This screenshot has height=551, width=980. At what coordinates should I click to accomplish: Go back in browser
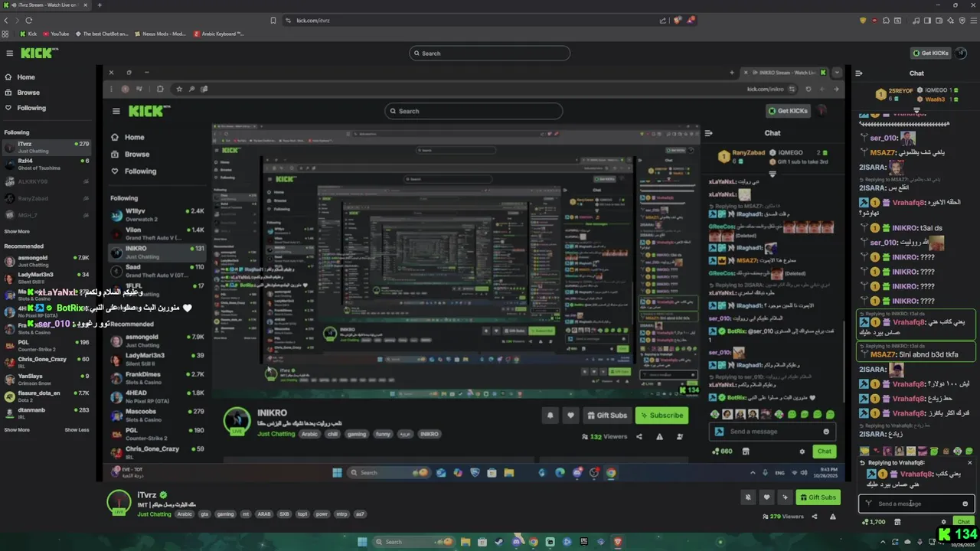pos(6,21)
